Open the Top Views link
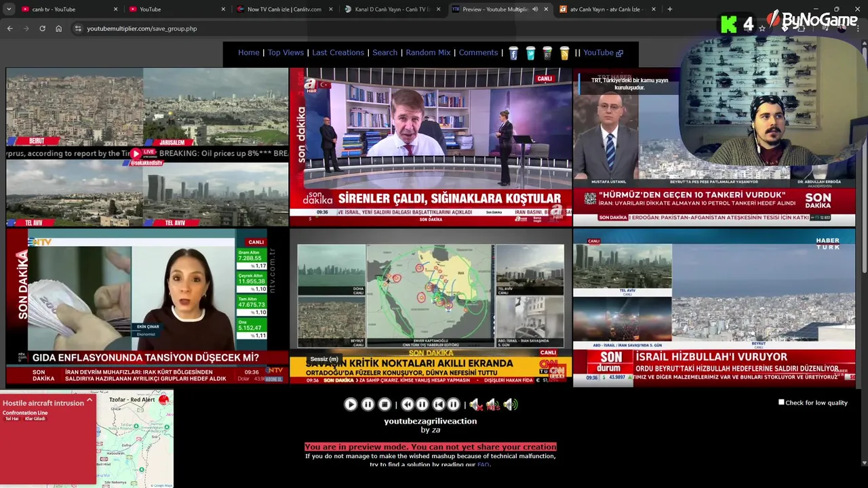This screenshot has width=868, height=488. pos(285,52)
